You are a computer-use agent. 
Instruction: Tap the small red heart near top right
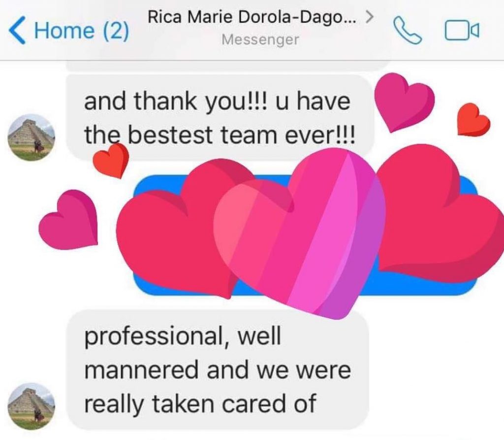tap(473, 119)
